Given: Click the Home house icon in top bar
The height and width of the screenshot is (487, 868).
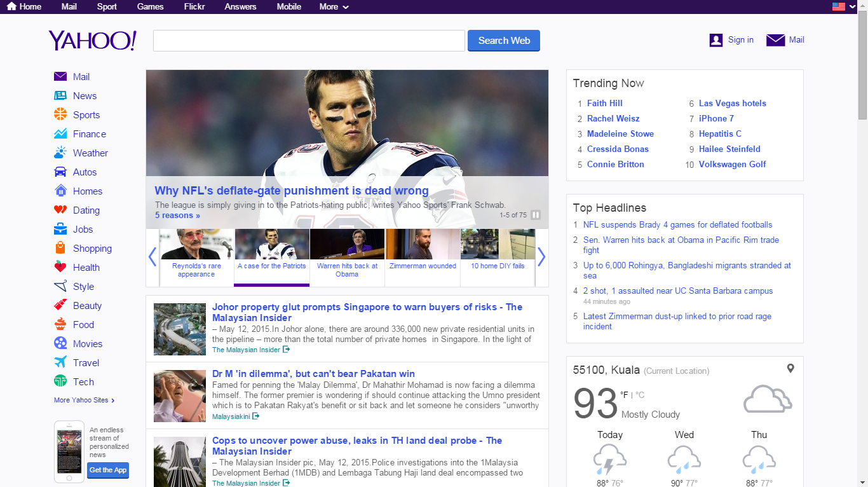Looking at the screenshot, I should pos(11,6).
